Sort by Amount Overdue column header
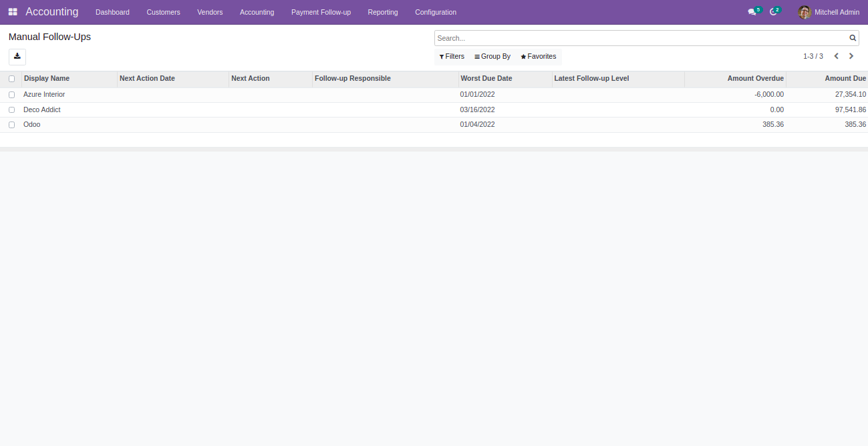The height and width of the screenshot is (446, 868). [755, 79]
